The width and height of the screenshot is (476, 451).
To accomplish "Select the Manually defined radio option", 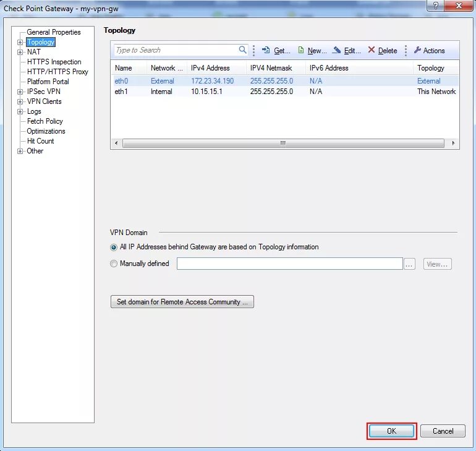I will click(114, 264).
